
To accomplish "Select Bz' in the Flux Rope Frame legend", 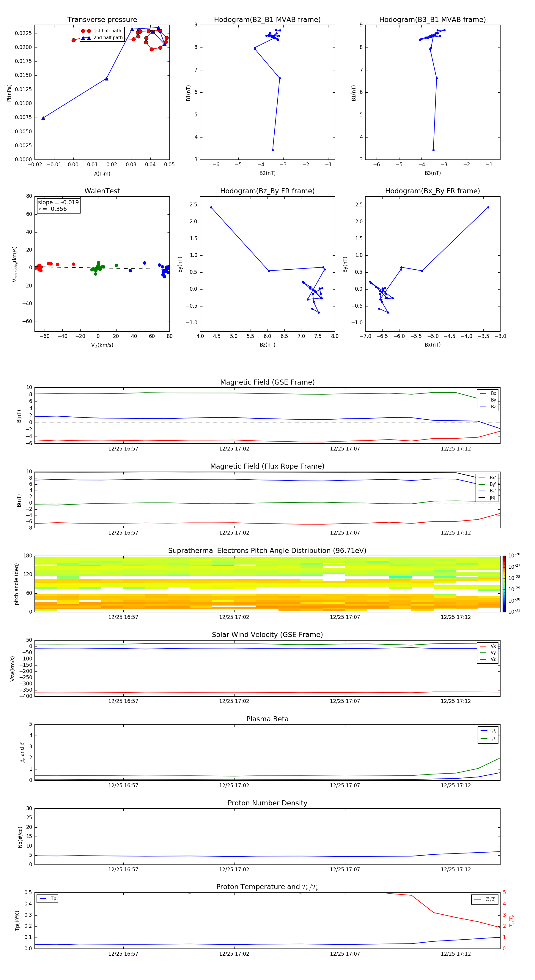I will click(x=487, y=491).
